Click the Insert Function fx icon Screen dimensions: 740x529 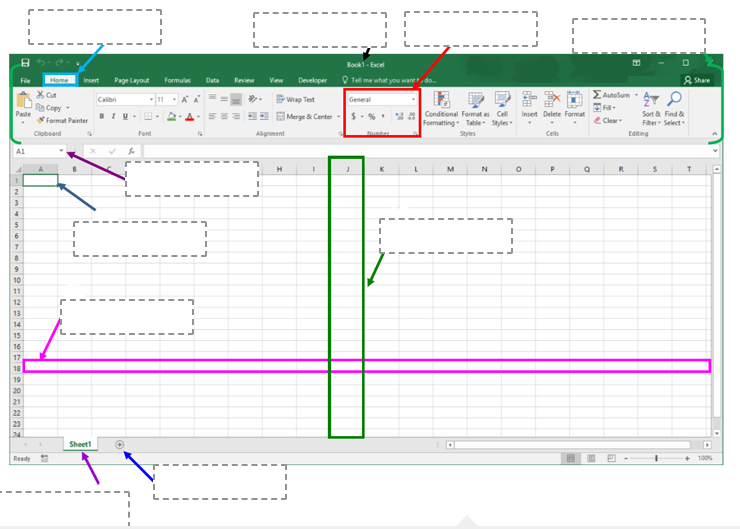point(131,151)
